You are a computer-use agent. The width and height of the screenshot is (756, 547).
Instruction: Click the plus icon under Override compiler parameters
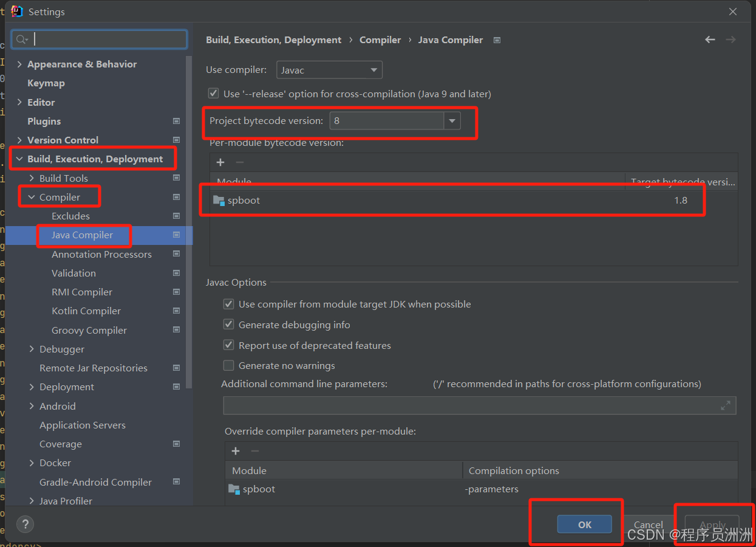(x=236, y=451)
